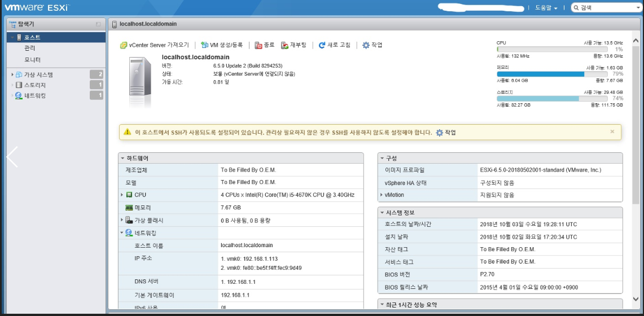Collapse 최근 1시간 성능 요약 panel
This screenshot has height=316, width=644.
382,305
